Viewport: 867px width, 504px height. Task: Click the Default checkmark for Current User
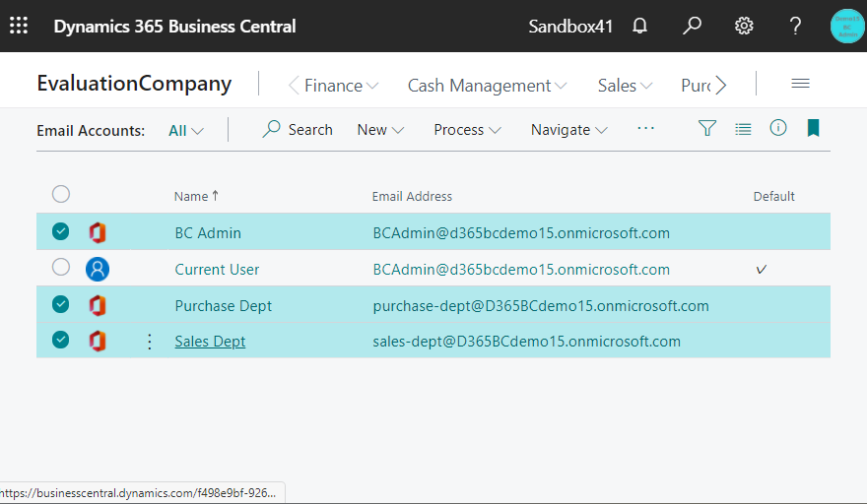click(761, 269)
